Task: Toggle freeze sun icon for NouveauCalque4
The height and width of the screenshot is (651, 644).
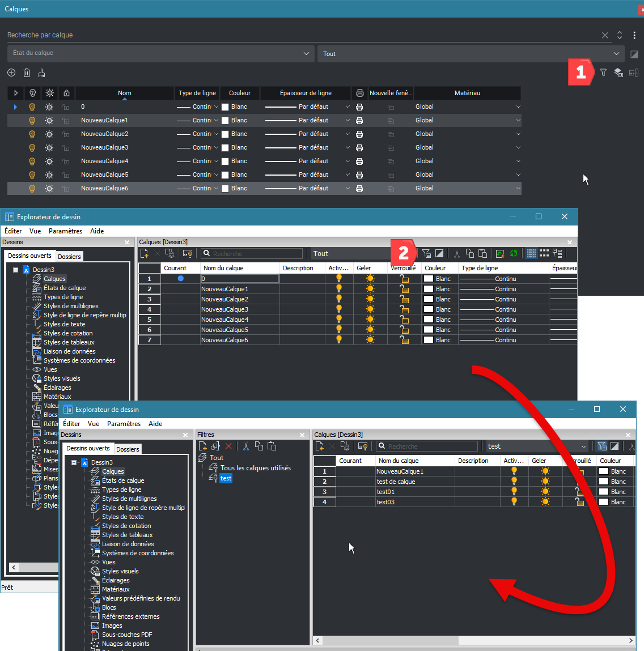Action: click(49, 161)
